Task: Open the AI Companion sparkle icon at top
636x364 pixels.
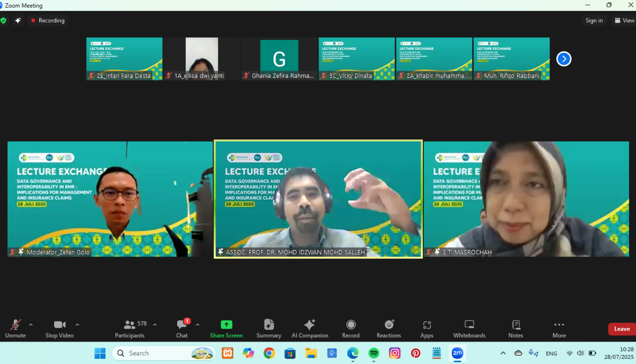Action: [x=18, y=20]
